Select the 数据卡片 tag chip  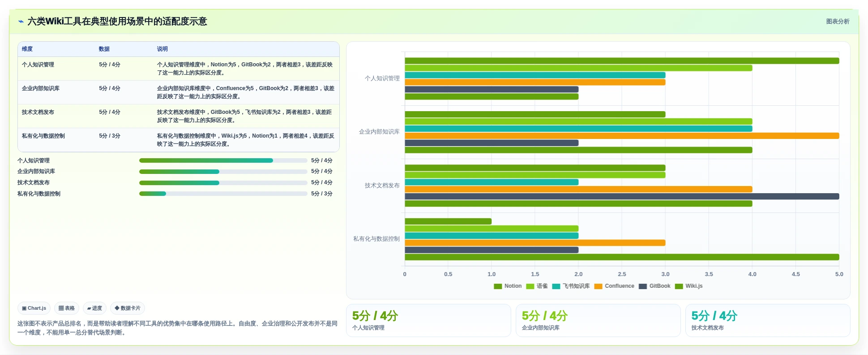pos(128,308)
